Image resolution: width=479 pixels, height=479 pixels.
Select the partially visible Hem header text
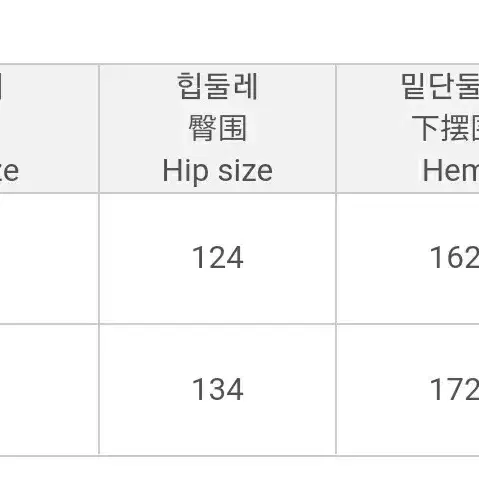tap(451, 171)
